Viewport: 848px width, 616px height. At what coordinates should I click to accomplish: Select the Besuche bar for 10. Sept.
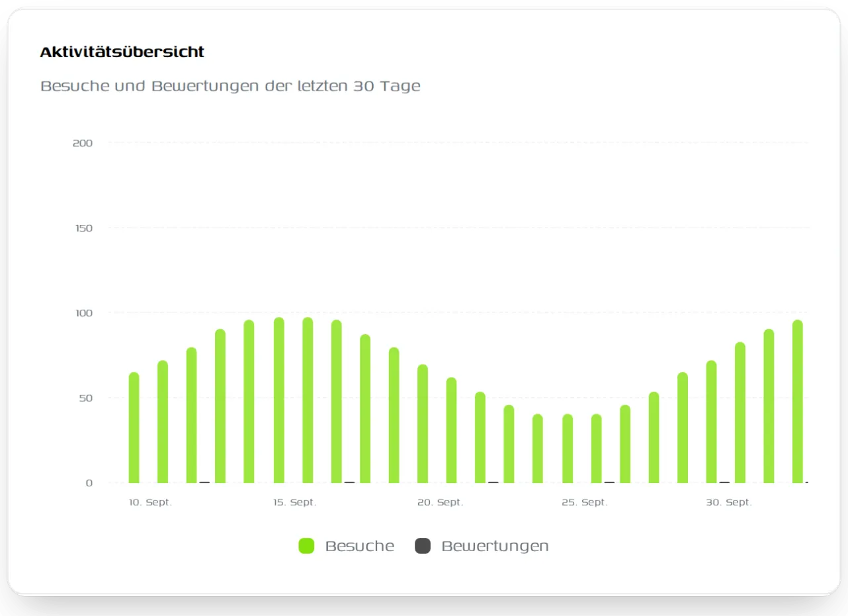(134, 427)
